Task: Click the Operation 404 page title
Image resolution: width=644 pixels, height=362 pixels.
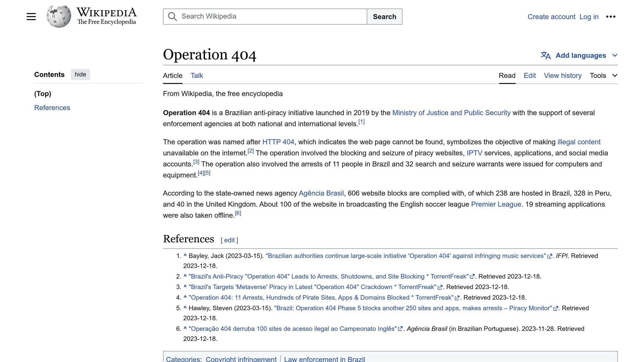Action: point(210,55)
